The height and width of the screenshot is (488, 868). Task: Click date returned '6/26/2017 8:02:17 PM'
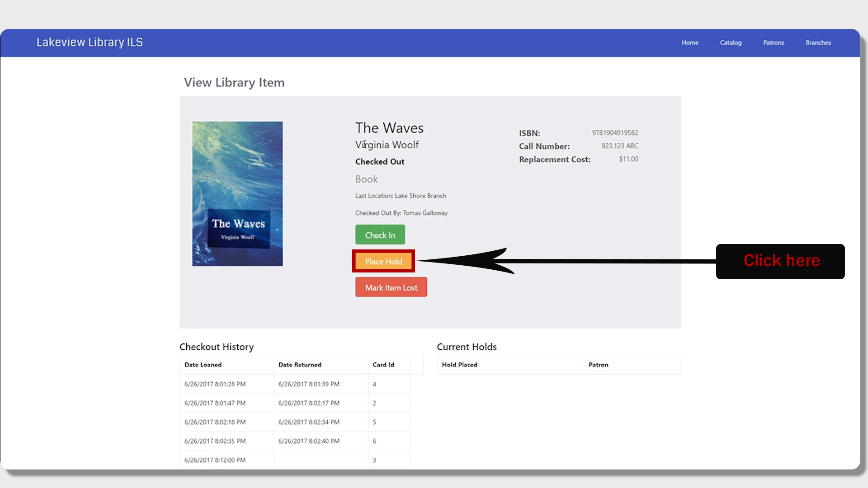(309, 403)
